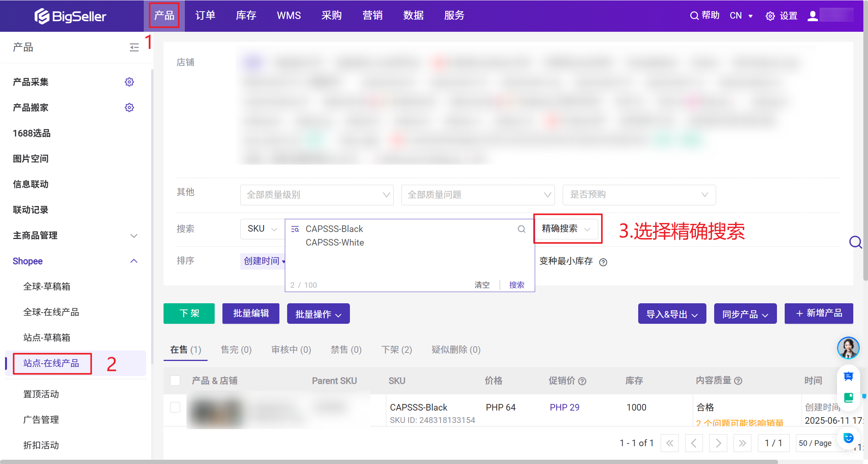Viewport: 868px width, 464px height.
Task: Go to previous page arrow
Action: [x=694, y=443]
